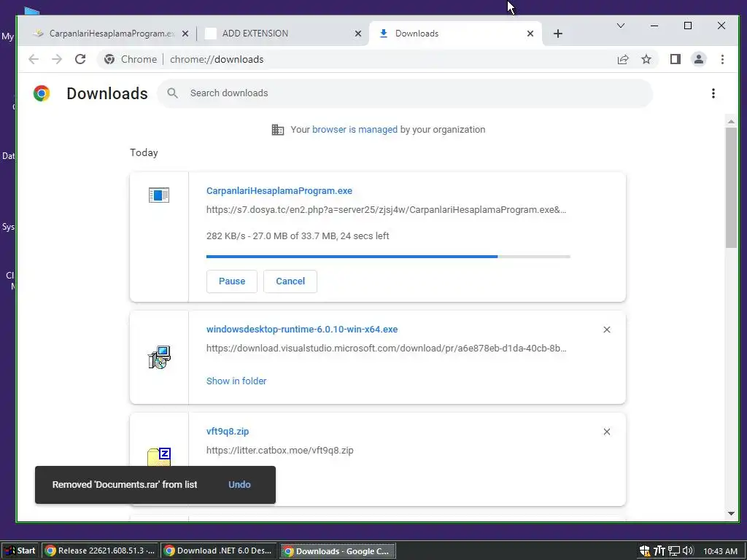This screenshot has height=560, width=747.
Task: Open Chrome's three-dot main menu
Action: point(722,59)
